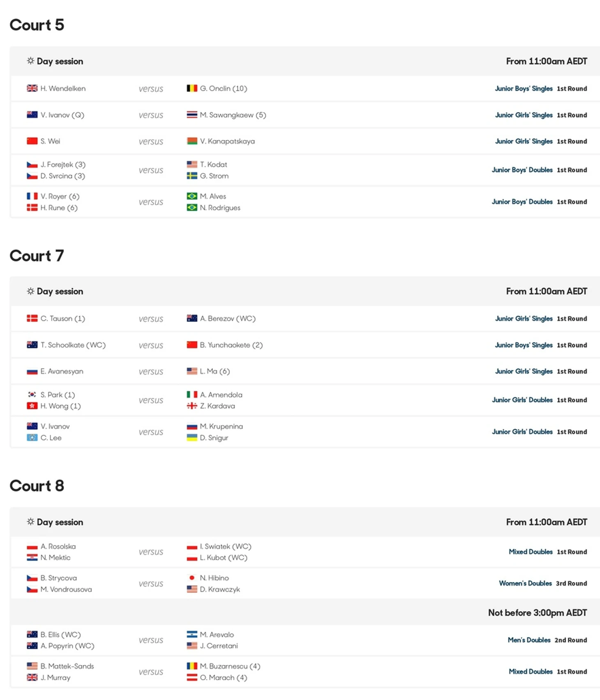Click the Georgian flag next to Z. Kardava
Image resolution: width=600 pixels, height=700 pixels.
(192, 406)
